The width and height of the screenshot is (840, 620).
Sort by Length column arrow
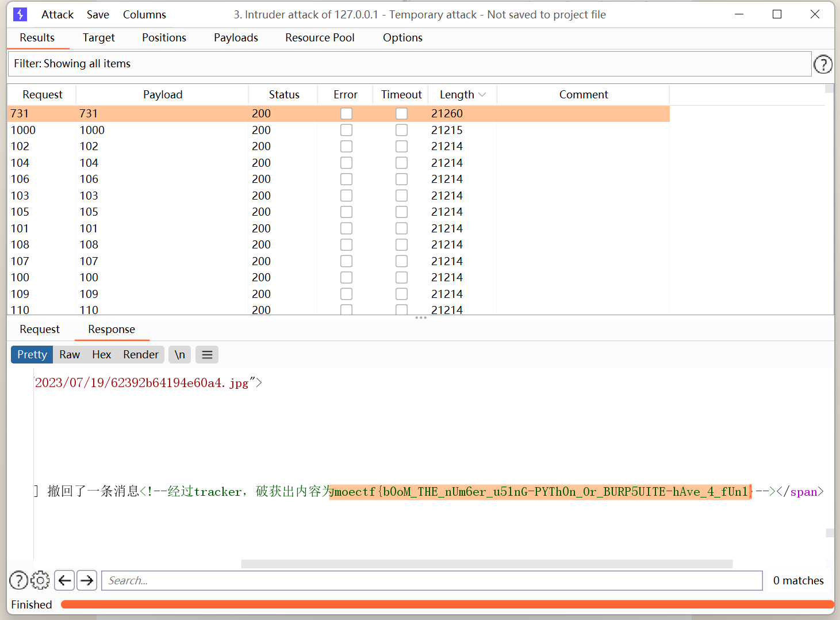click(x=482, y=95)
